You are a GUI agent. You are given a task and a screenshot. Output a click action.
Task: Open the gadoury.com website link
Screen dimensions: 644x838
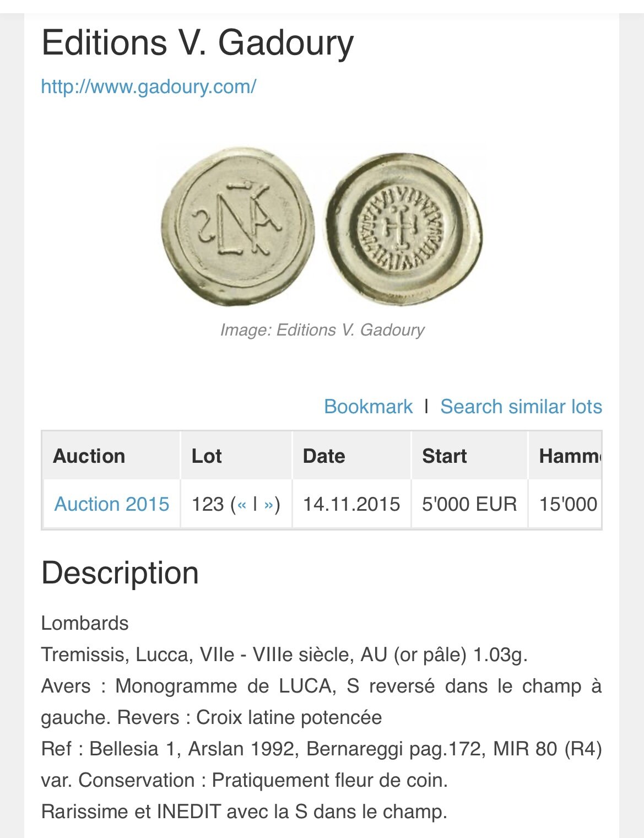click(148, 86)
